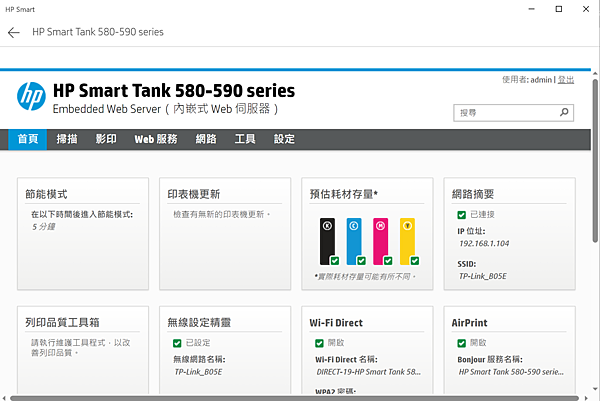Open the 網路 tab
The height and width of the screenshot is (401, 600).
coord(206,139)
